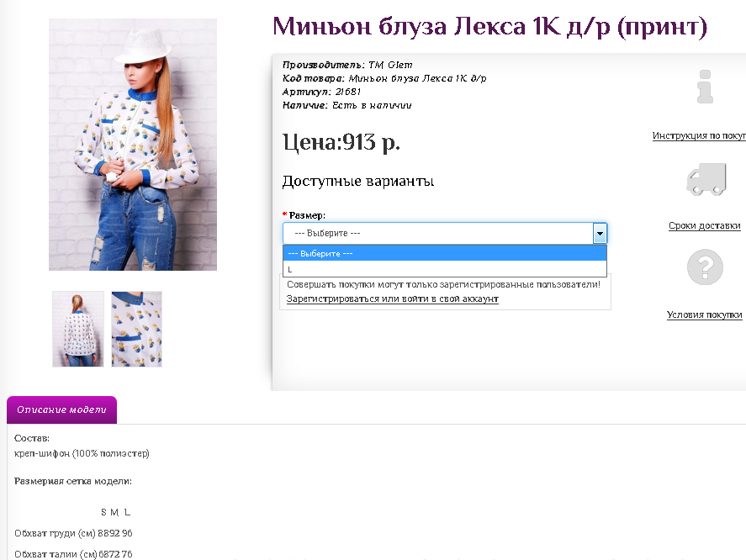The width and height of the screenshot is (746, 560).
Task: Choose the --- Выберите --- list option
Action: [445, 254]
